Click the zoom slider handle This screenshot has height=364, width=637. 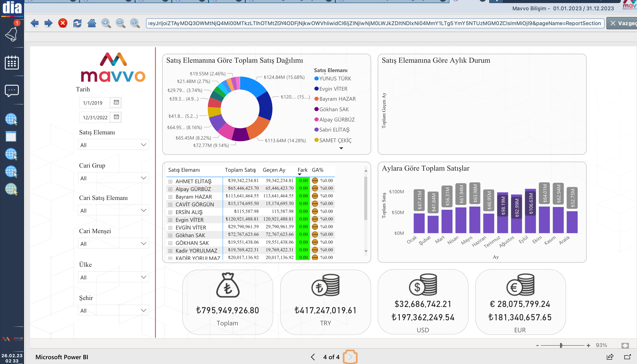[x=561, y=345]
